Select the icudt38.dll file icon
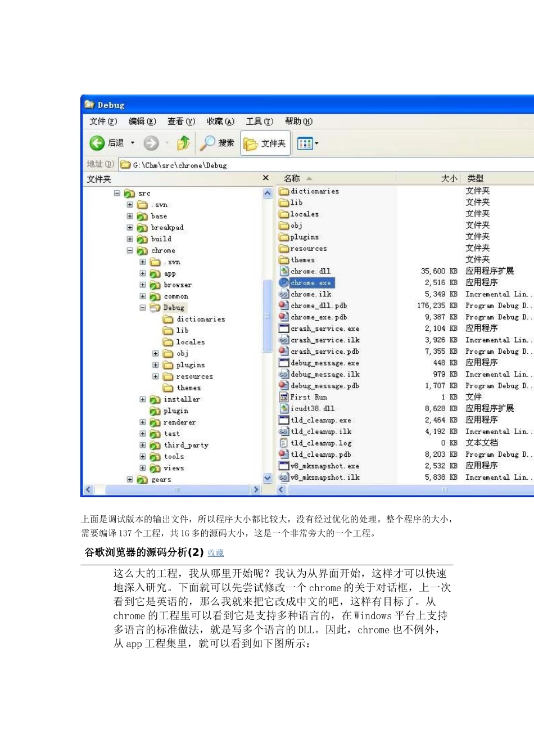The height and width of the screenshot is (756, 534). (284, 408)
